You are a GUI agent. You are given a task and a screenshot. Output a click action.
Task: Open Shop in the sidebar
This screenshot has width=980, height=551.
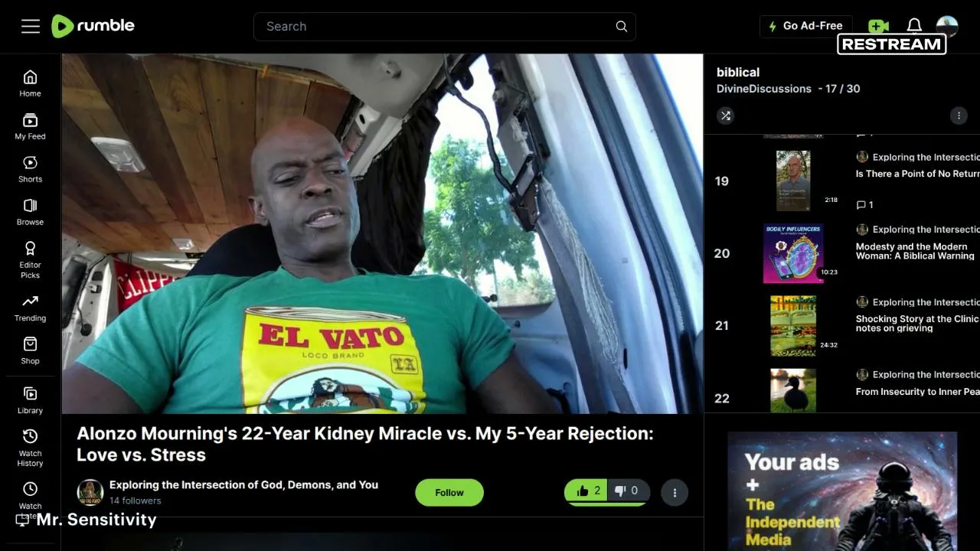tap(31, 350)
